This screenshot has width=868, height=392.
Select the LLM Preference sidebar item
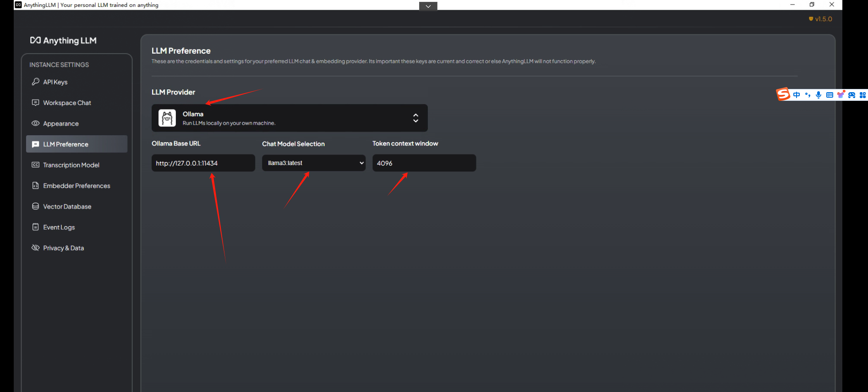(x=76, y=144)
